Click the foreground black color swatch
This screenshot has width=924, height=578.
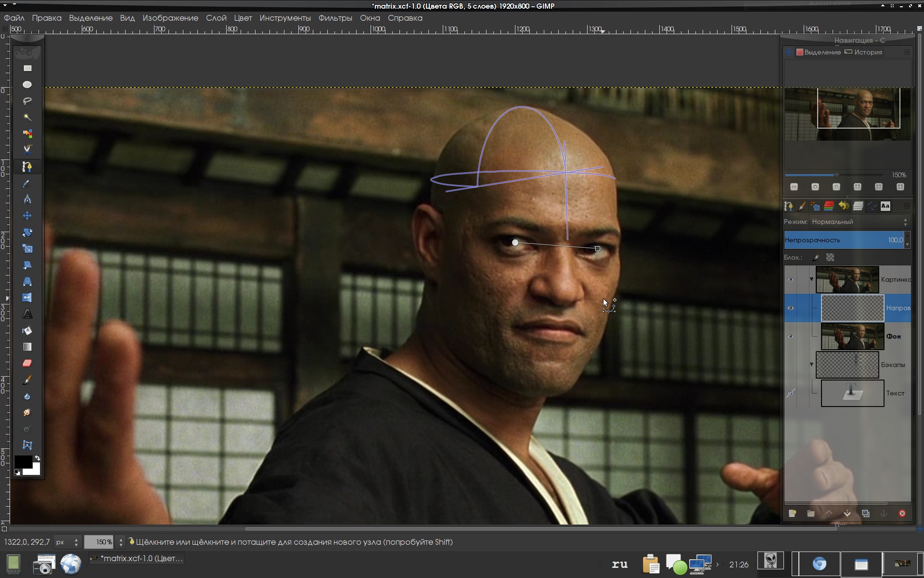pos(23,461)
